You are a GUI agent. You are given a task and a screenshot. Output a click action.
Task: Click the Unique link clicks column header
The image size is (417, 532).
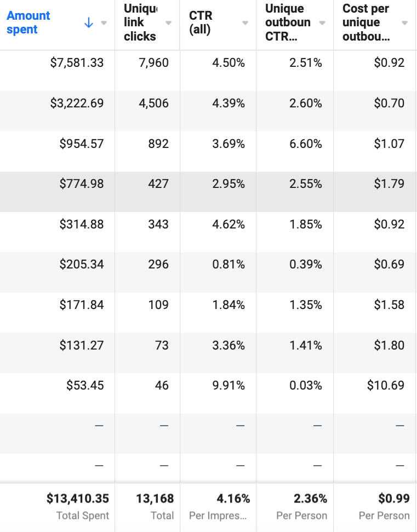tap(140, 23)
